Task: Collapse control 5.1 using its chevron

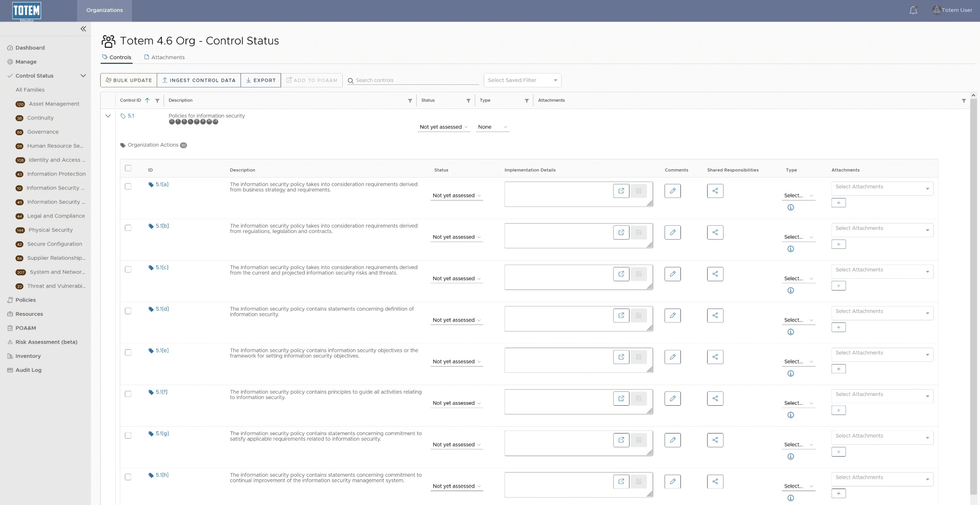Action: coord(108,116)
